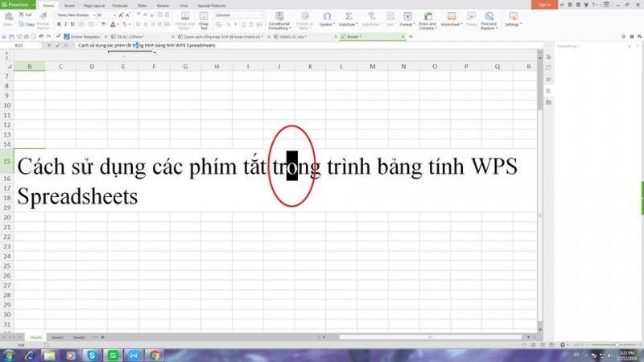The width and height of the screenshot is (644, 362).
Task: Switch to the Book5 document tab
Action: point(372,36)
